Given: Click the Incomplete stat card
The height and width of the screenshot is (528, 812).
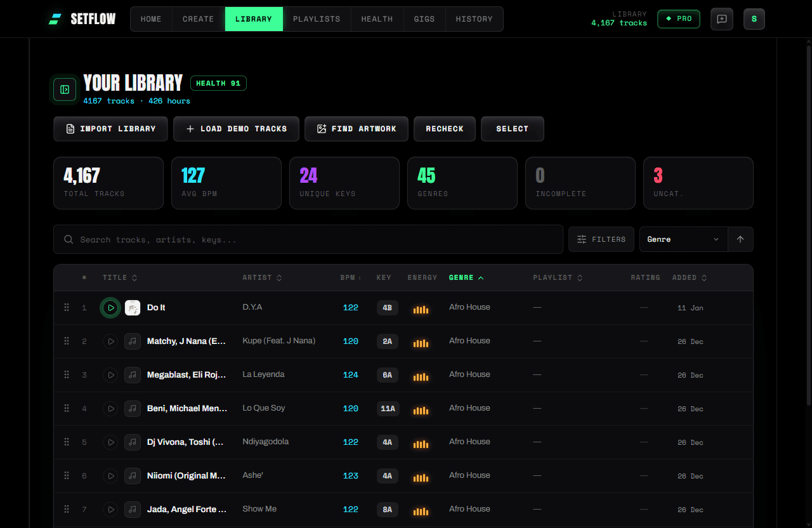Looking at the screenshot, I should point(580,183).
